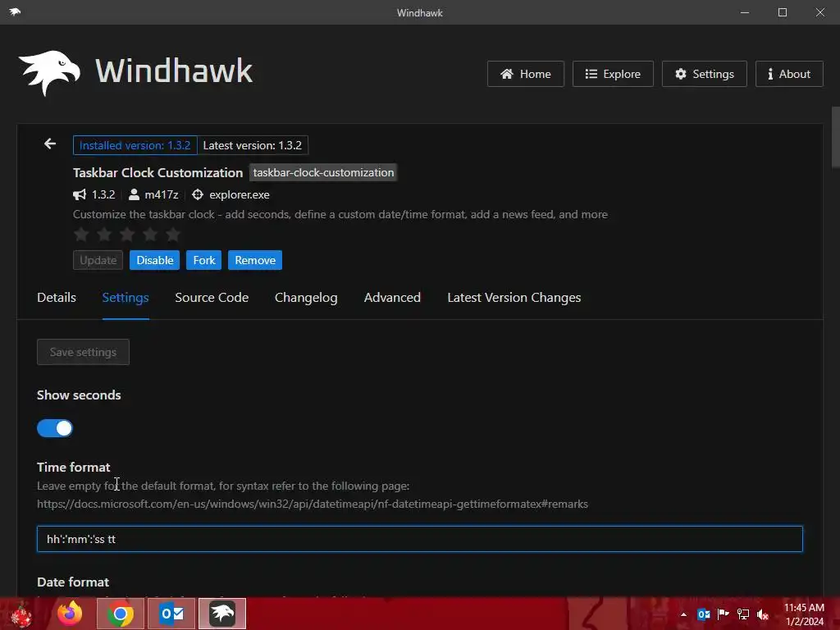Viewport: 840px width, 630px height.
Task: Open the Home page
Action: (x=525, y=74)
